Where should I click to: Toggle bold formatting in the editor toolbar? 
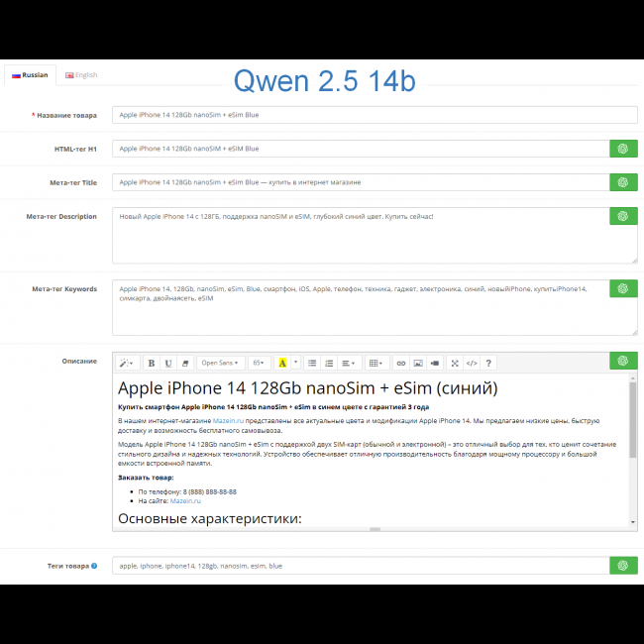(152, 363)
